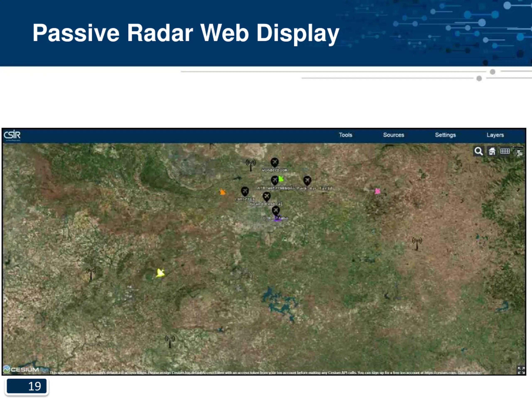This screenshot has height=399, width=532.
Task: Select the purple aircraft at O.R. Tambo
Action: tap(278, 219)
